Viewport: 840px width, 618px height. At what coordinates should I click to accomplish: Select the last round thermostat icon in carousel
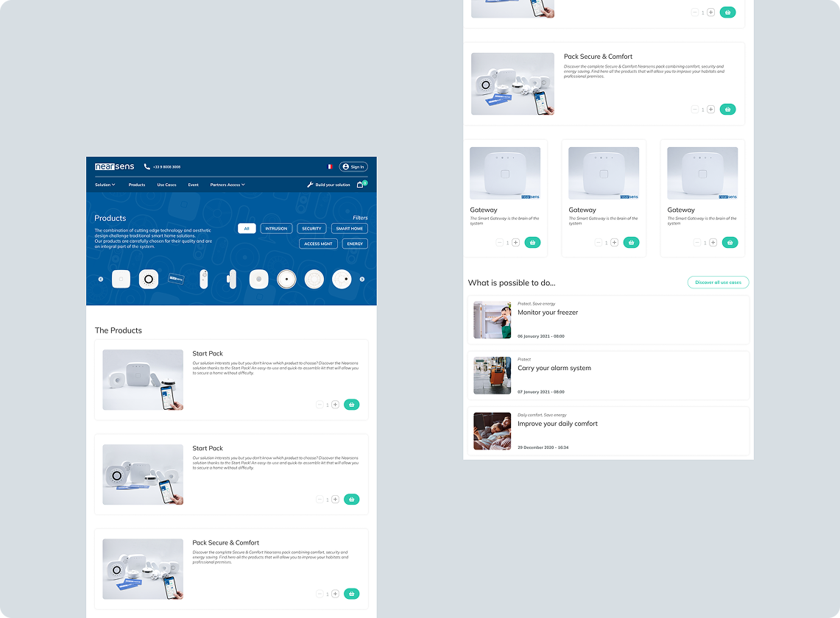pos(342,279)
